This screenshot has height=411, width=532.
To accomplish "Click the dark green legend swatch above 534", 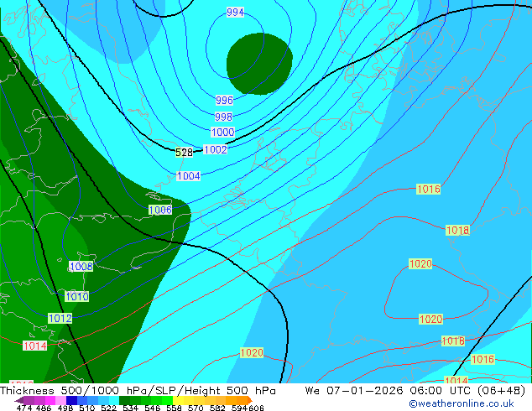I will (x=124, y=400).
